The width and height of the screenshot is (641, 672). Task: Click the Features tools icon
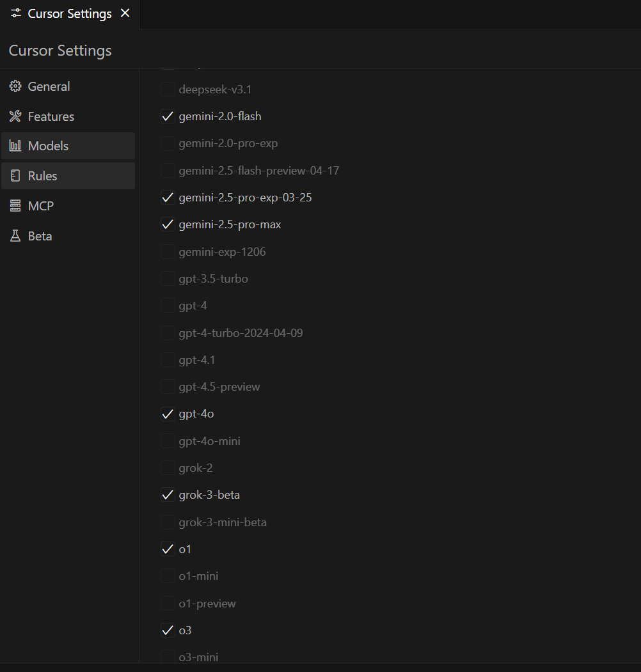(15, 116)
